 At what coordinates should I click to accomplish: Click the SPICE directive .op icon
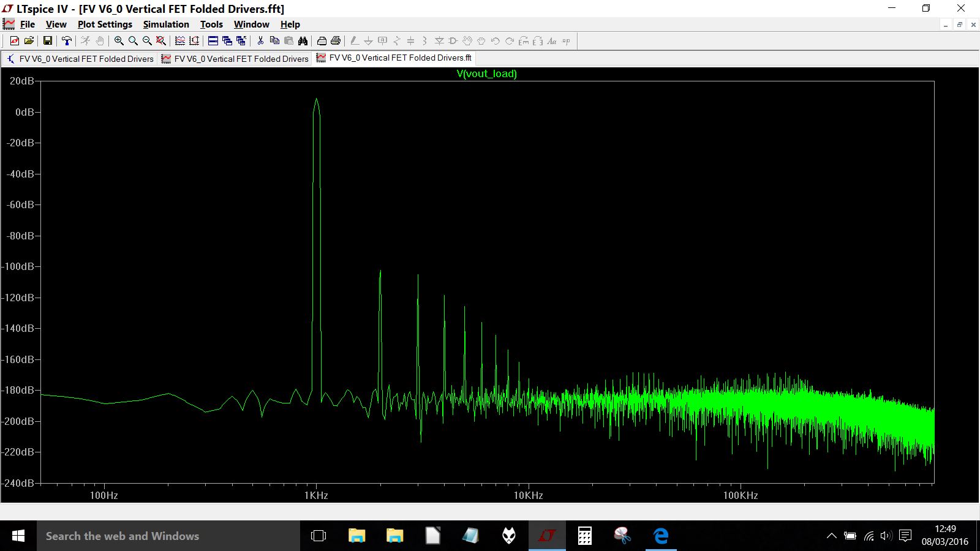click(566, 41)
